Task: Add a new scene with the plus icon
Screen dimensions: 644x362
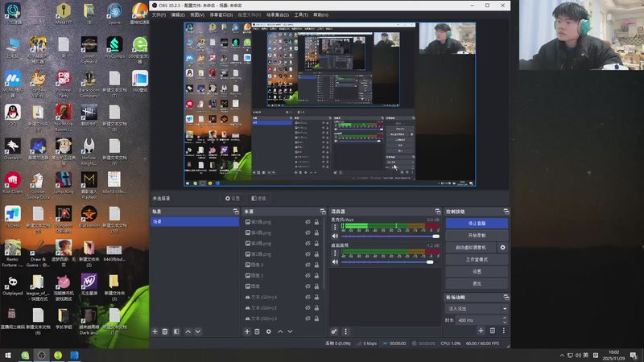Action: click(155, 331)
